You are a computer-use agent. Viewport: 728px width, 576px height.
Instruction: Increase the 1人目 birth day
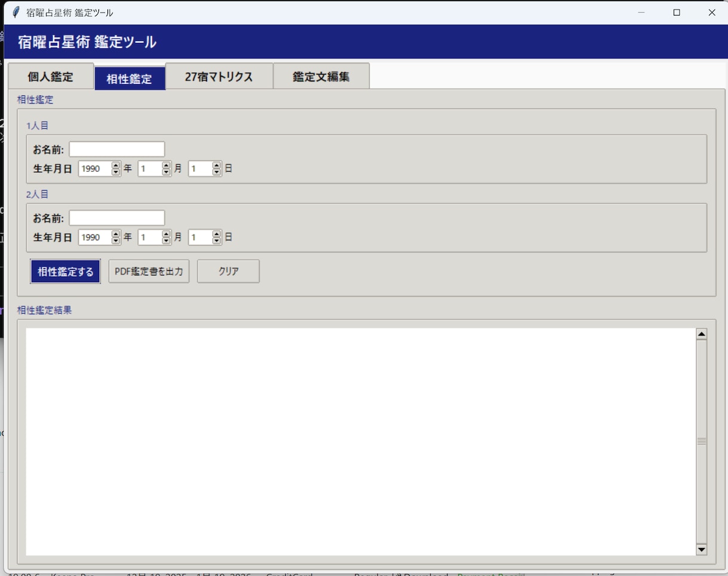pos(217,165)
